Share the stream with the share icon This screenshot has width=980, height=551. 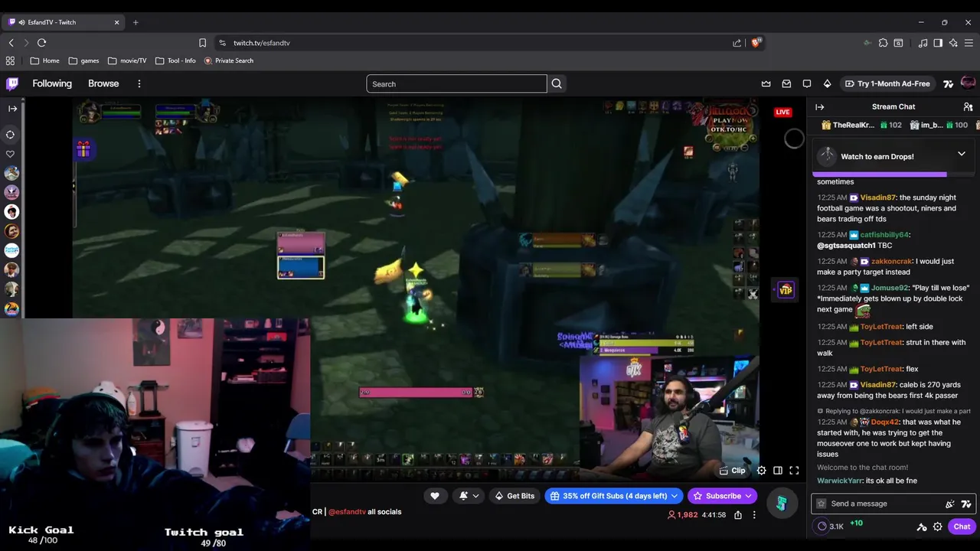(738, 515)
